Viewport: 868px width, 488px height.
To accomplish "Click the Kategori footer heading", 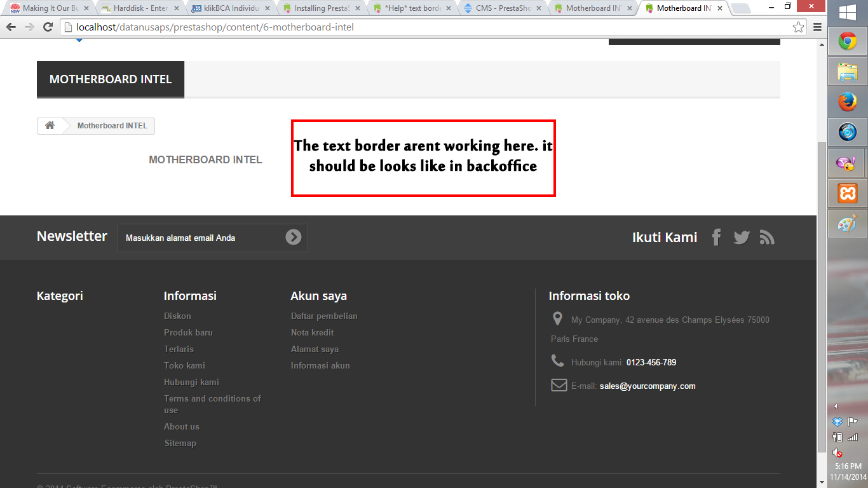I will click(60, 295).
